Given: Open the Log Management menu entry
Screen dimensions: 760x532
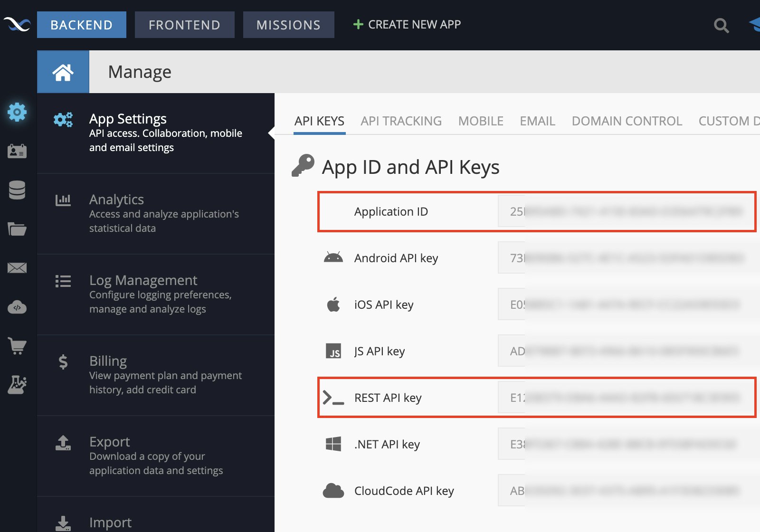Looking at the screenshot, I should click(156, 294).
